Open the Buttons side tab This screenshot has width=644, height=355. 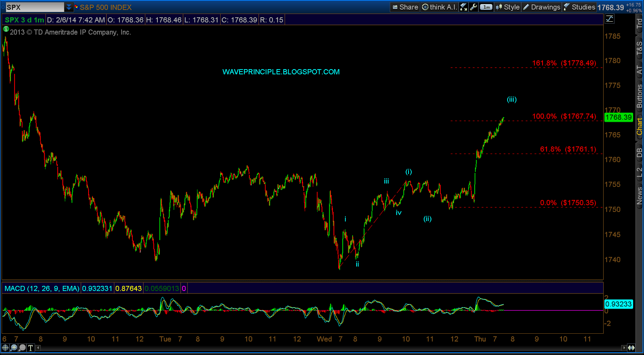point(639,96)
